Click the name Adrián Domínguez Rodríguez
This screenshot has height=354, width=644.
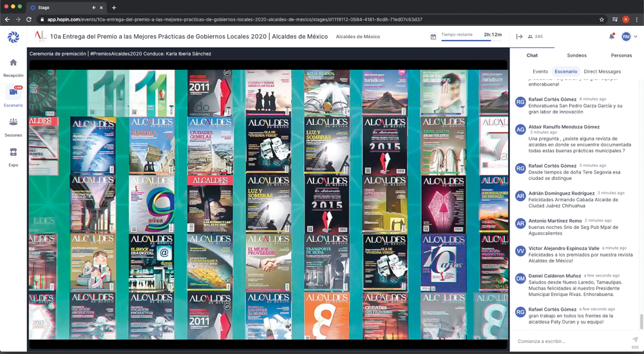(x=561, y=193)
